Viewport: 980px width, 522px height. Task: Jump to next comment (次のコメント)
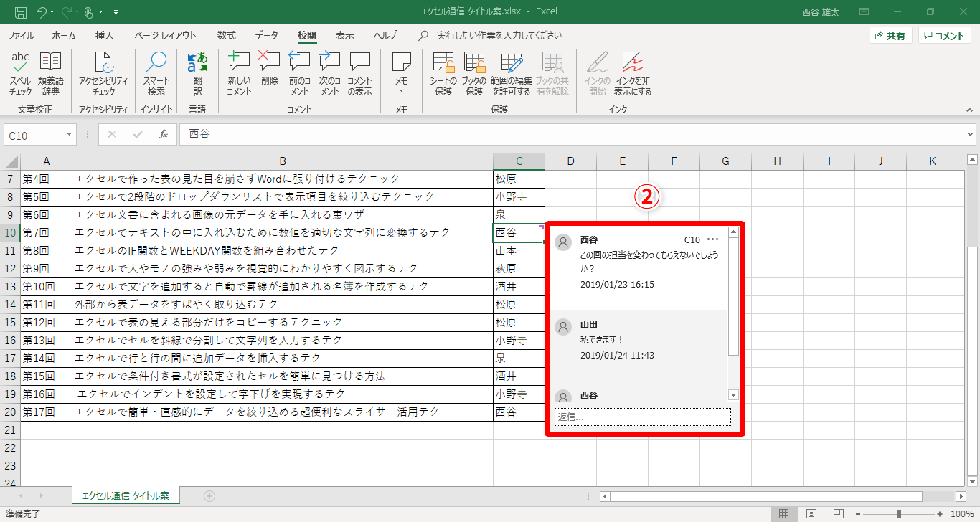[329, 74]
